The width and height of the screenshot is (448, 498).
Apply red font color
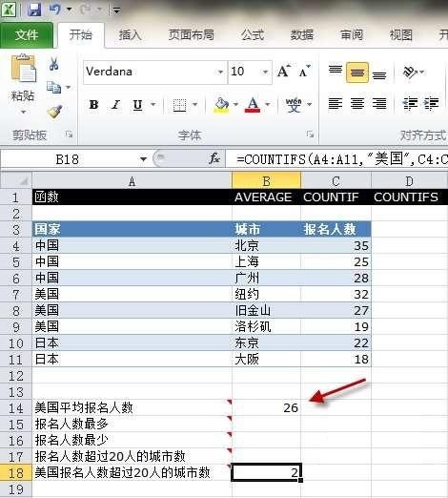[x=253, y=105]
